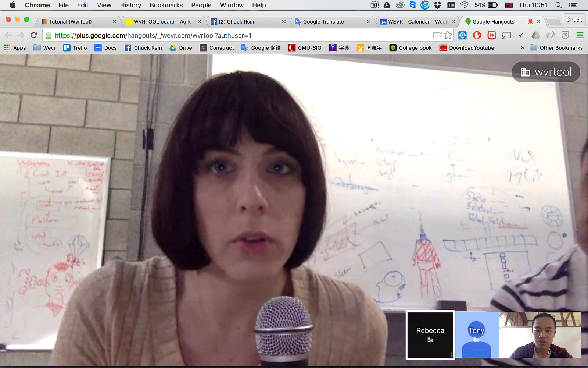This screenshot has height=368, width=588.
Task: Close the Google Hangouts tab
Action: [x=538, y=22]
